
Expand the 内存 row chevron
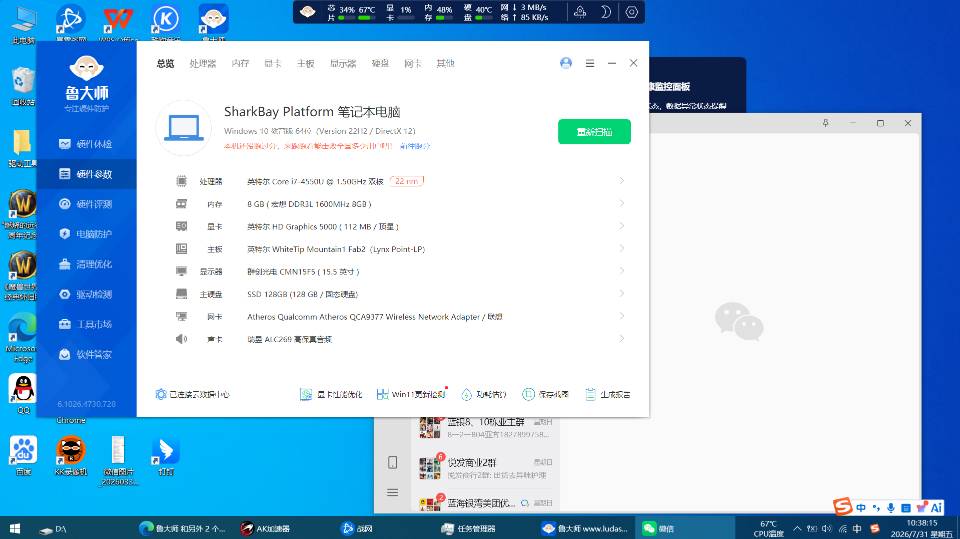click(x=621, y=203)
